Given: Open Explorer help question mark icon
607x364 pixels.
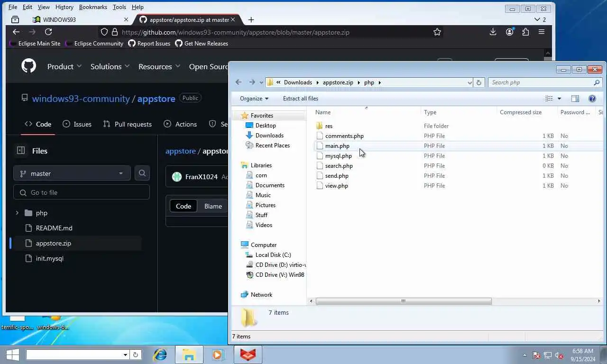Looking at the screenshot, I should click(592, 99).
